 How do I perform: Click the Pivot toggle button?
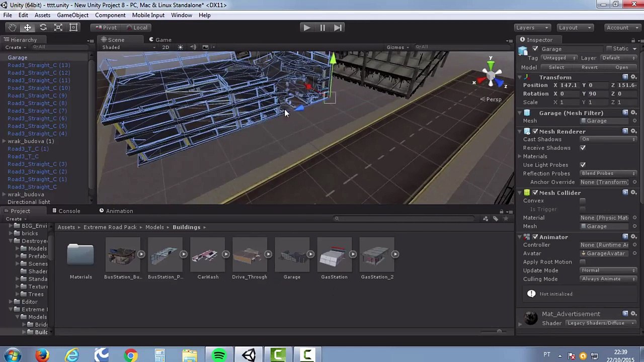point(106,28)
